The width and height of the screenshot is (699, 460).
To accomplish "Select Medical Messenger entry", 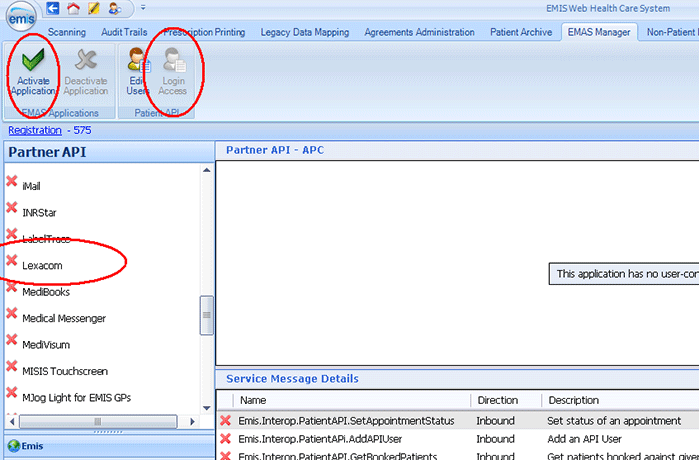I will click(x=64, y=318).
